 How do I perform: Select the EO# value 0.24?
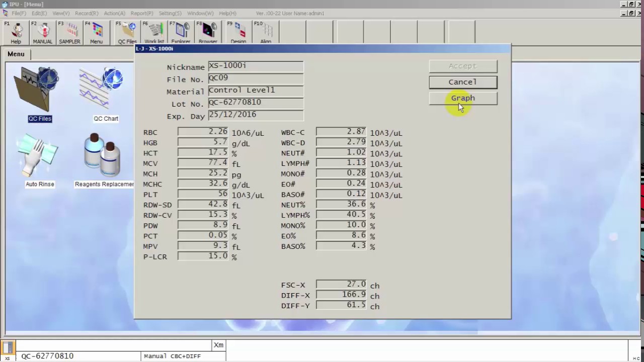point(342,184)
